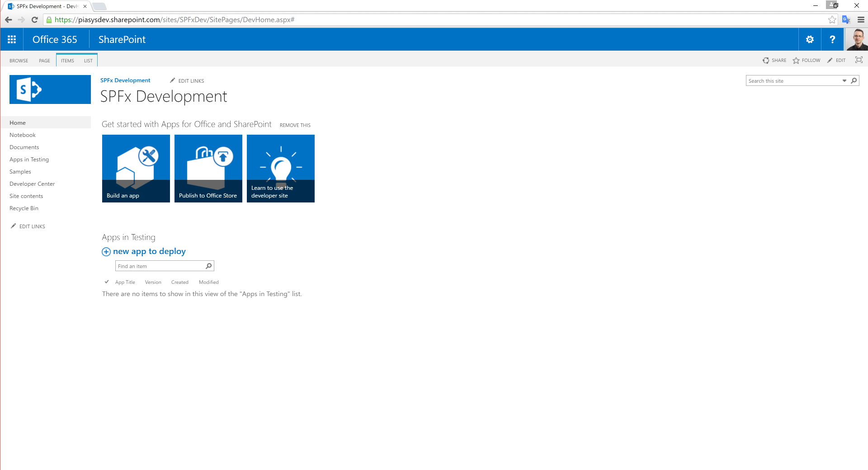Click the Apps in Testing web part title
This screenshot has height=470, width=868.
pyautogui.click(x=128, y=237)
